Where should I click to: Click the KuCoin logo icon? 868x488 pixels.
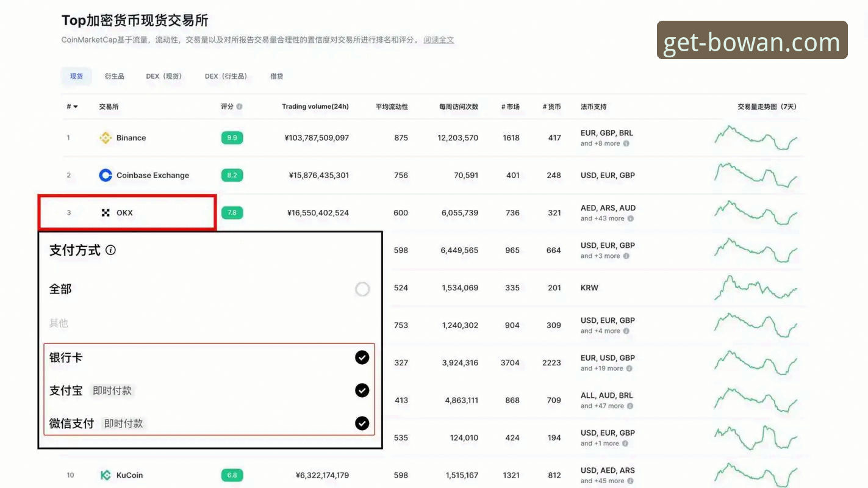[106, 475]
